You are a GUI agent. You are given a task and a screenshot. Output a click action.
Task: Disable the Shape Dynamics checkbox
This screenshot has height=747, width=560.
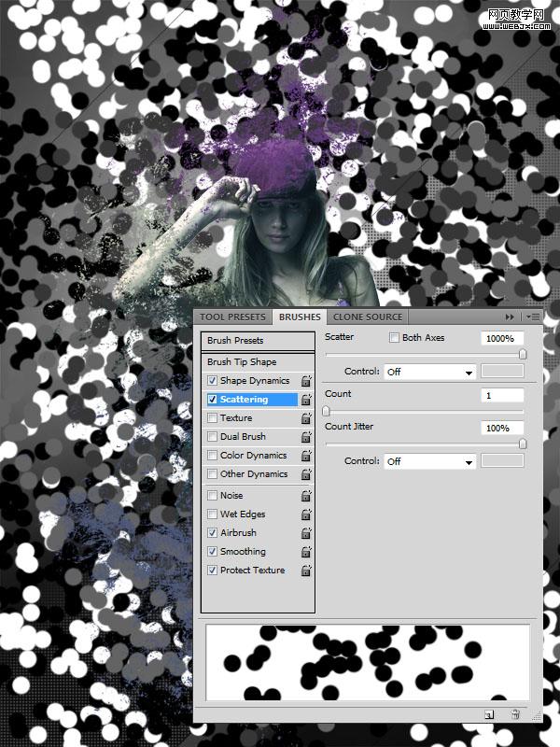(x=213, y=381)
